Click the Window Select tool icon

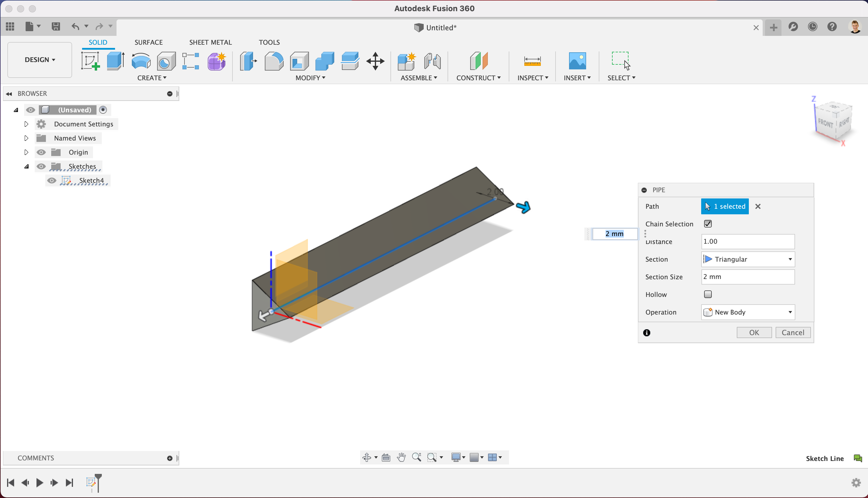[621, 61]
